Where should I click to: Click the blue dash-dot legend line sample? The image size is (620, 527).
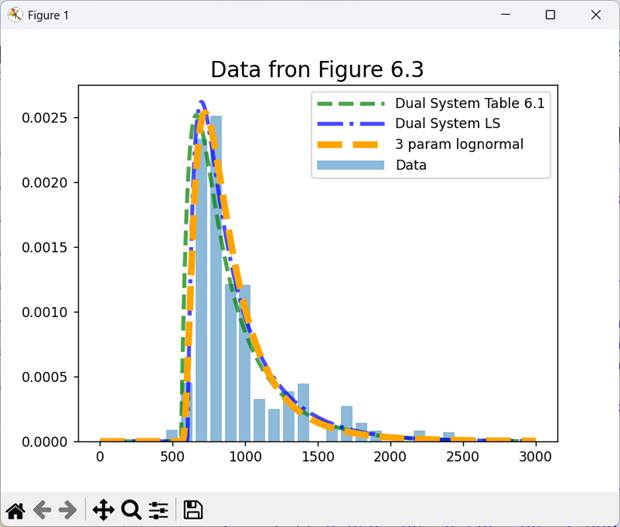pyautogui.click(x=350, y=124)
